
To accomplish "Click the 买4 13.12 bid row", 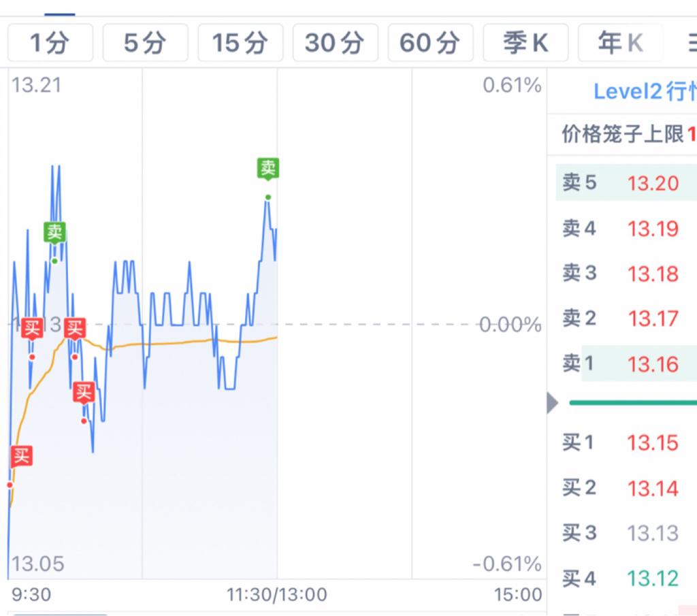I will pyautogui.click(x=626, y=578).
